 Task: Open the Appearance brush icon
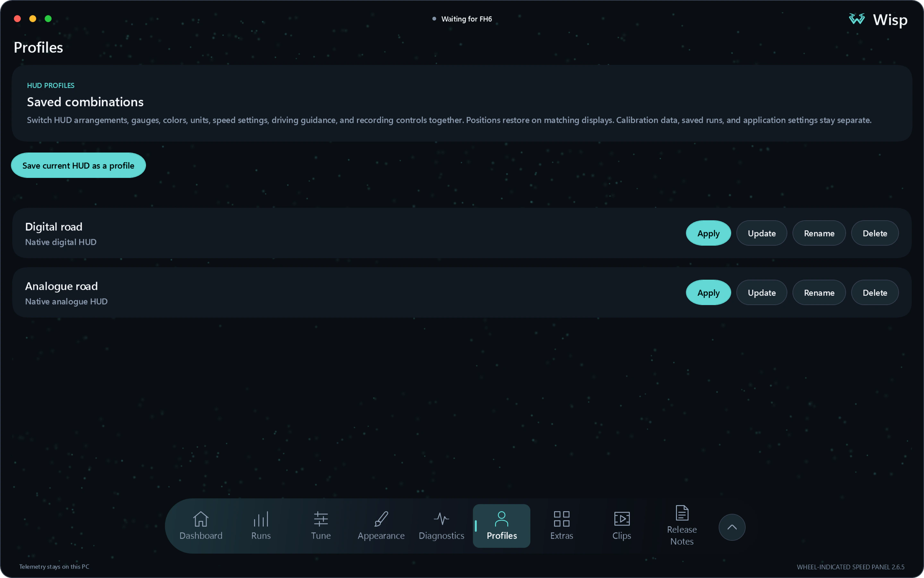(381, 519)
